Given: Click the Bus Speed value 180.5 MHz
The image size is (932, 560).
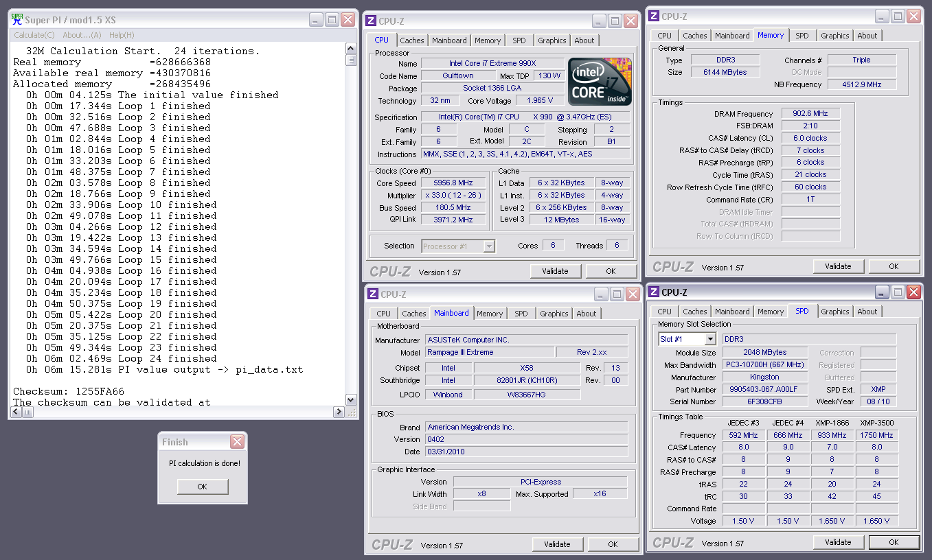Looking at the screenshot, I should 453,208.
